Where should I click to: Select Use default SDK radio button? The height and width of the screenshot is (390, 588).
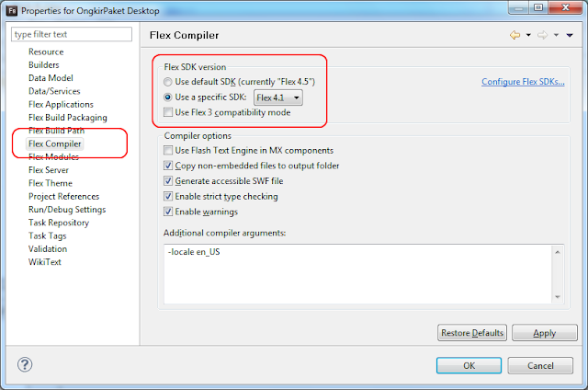tap(168, 82)
